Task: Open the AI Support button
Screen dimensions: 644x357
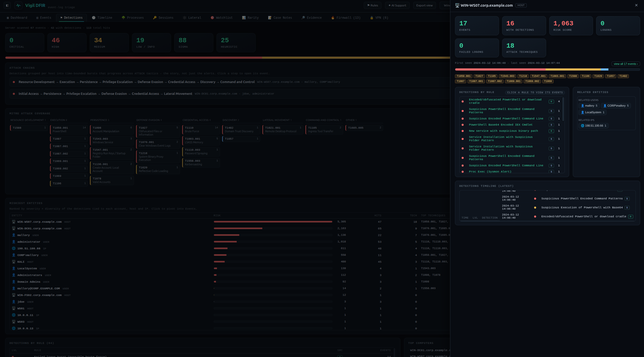Action: [397, 5]
